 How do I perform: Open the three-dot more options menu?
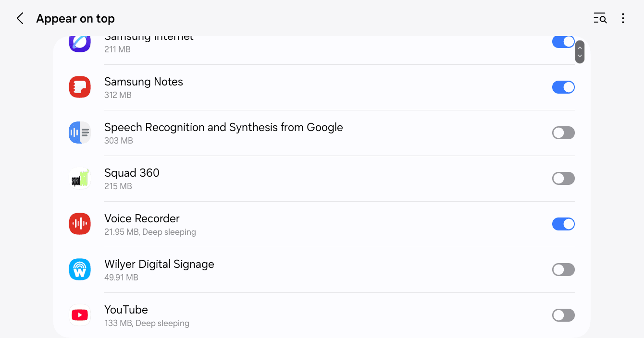click(x=623, y=19)
